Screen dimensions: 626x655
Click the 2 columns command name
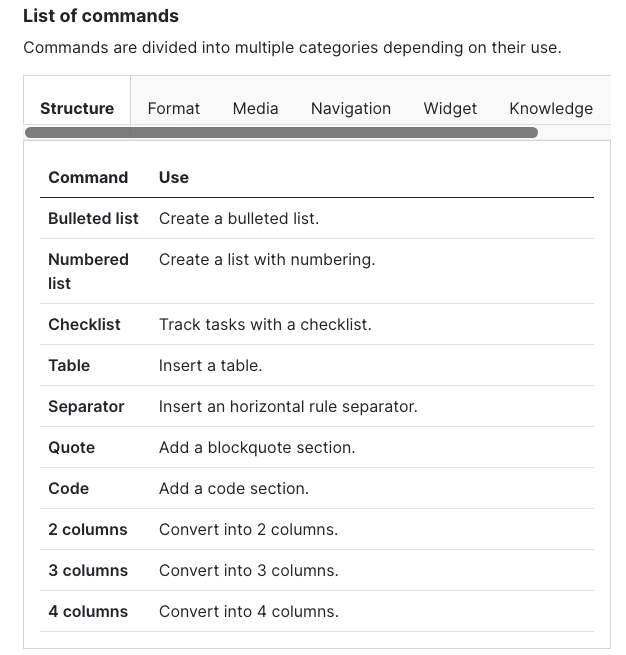(x=88, y=529)
